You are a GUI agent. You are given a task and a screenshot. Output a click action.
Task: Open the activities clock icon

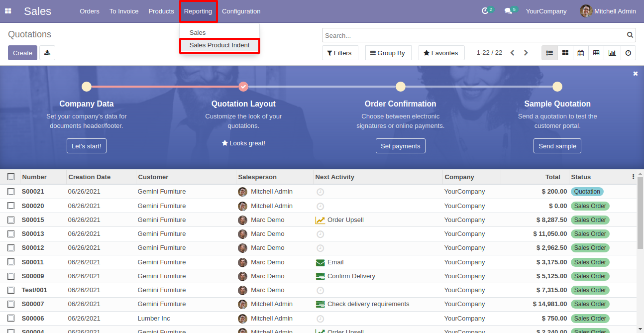point(485,11)
